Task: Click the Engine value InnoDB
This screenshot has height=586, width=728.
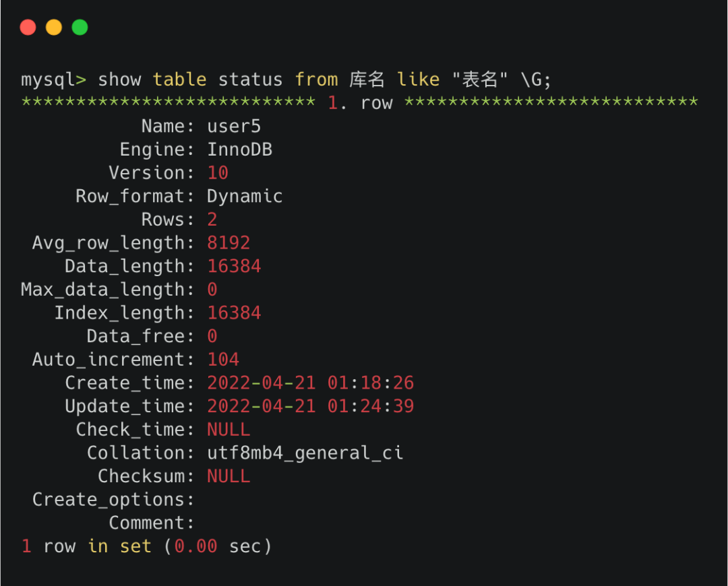Action: point(239,150)
